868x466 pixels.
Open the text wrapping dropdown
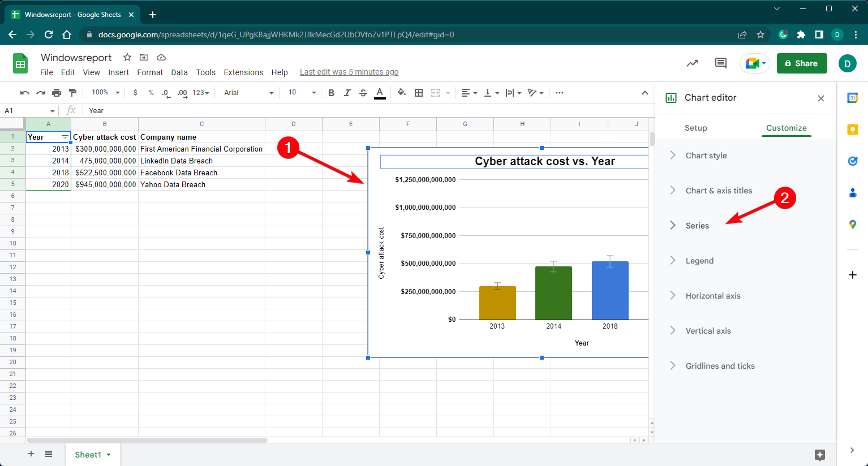(513, 93)
